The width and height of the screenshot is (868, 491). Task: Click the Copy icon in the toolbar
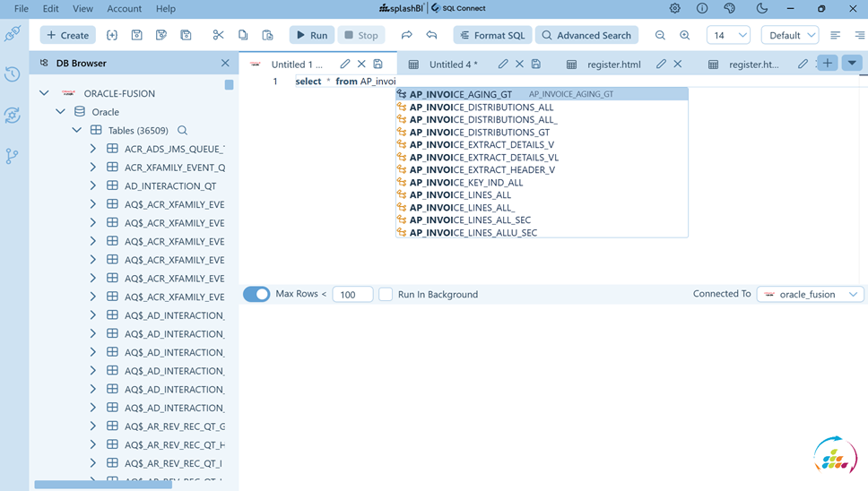243,35
